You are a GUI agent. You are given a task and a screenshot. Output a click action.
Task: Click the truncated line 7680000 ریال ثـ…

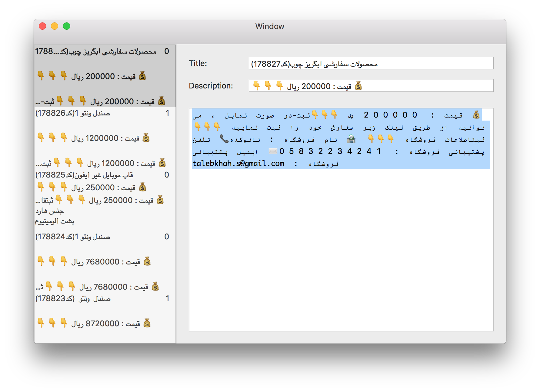tap(98, 286)
